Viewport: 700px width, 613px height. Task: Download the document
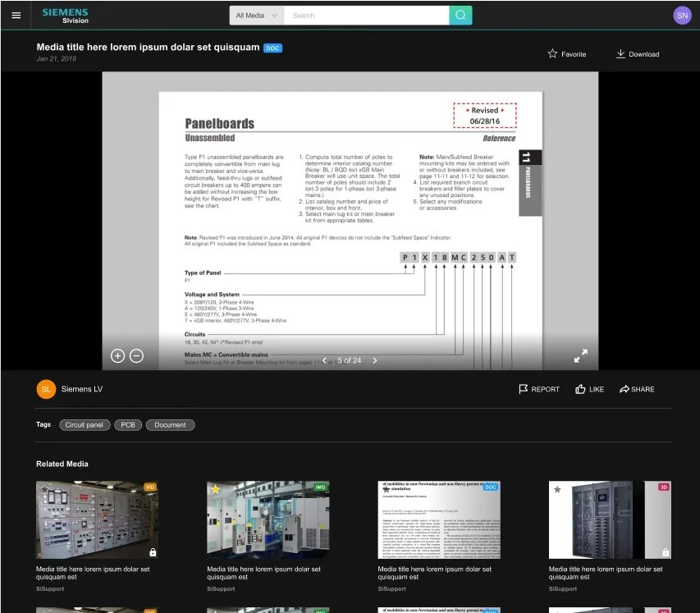[x=638, y=54]
